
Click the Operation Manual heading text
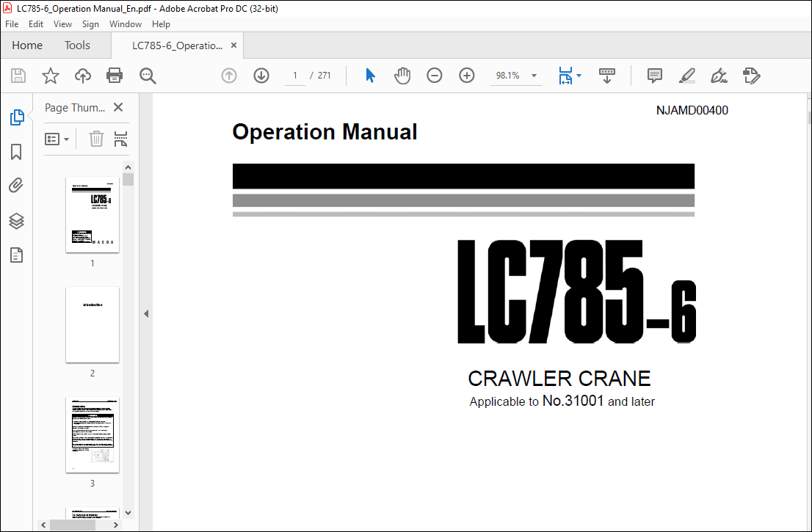pyautogui.click(x=325, y=131)
